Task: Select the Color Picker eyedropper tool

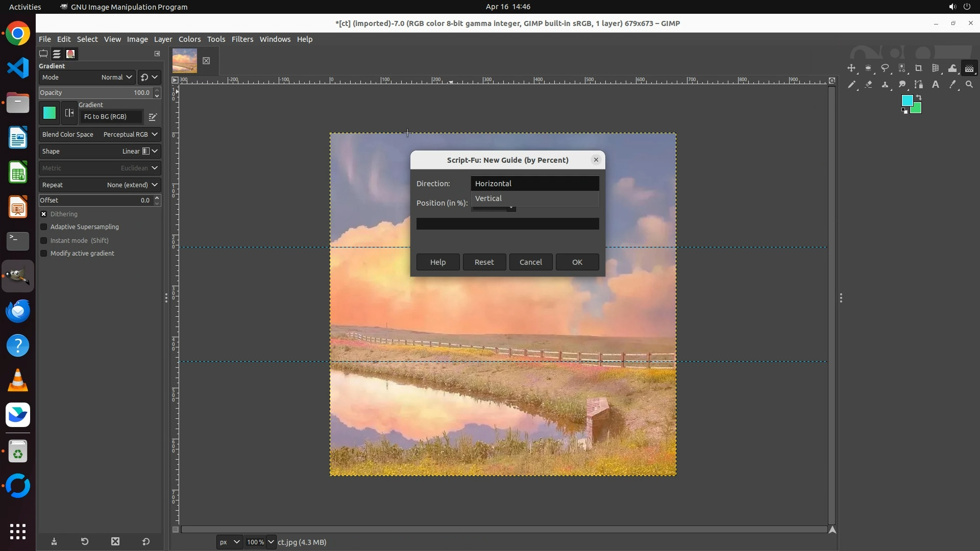Action: click(x=952, y=85)
